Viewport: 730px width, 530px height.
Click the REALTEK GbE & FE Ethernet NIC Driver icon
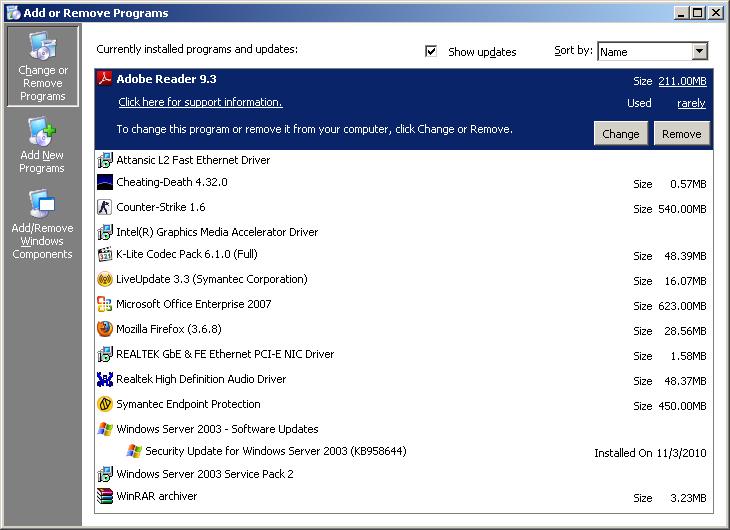click(x=105, y=354)
